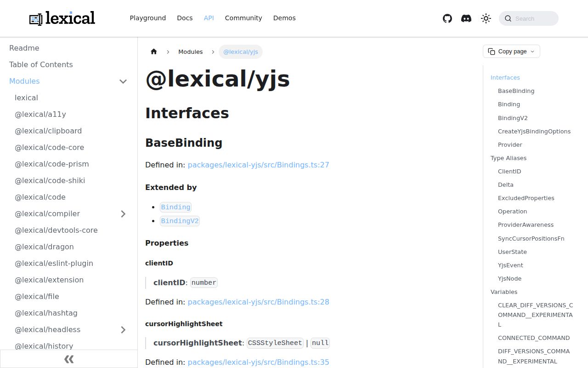Screen dimensions: 588x368
Task: Select @lexical/code-shiki in sidebar
Action: [x=50, y=180]
